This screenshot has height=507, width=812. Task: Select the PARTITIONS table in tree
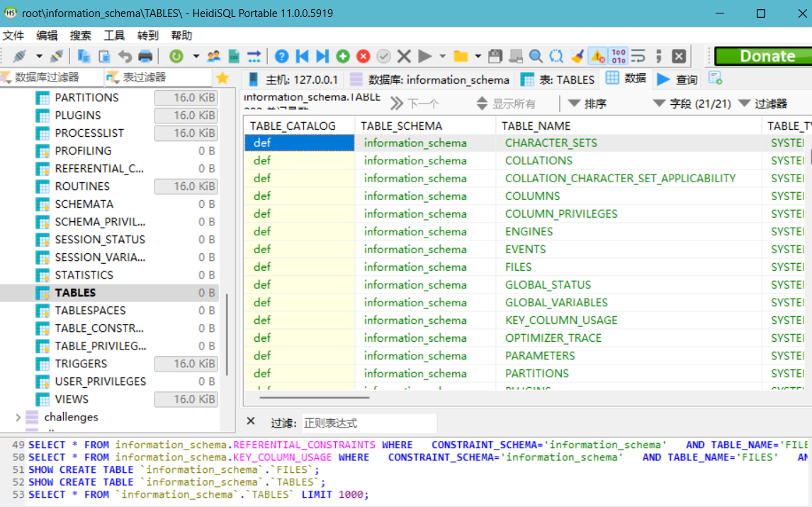click(86, 97)
